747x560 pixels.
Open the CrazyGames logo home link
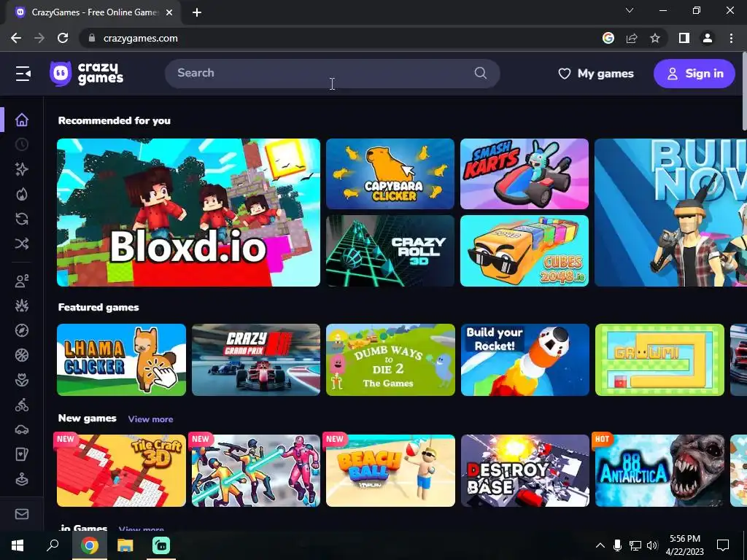point(87,74)
